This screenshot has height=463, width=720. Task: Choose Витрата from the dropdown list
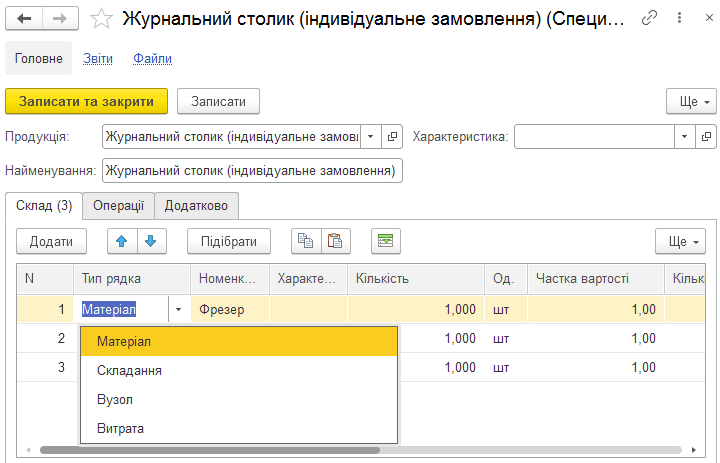(x=239, y=428)
